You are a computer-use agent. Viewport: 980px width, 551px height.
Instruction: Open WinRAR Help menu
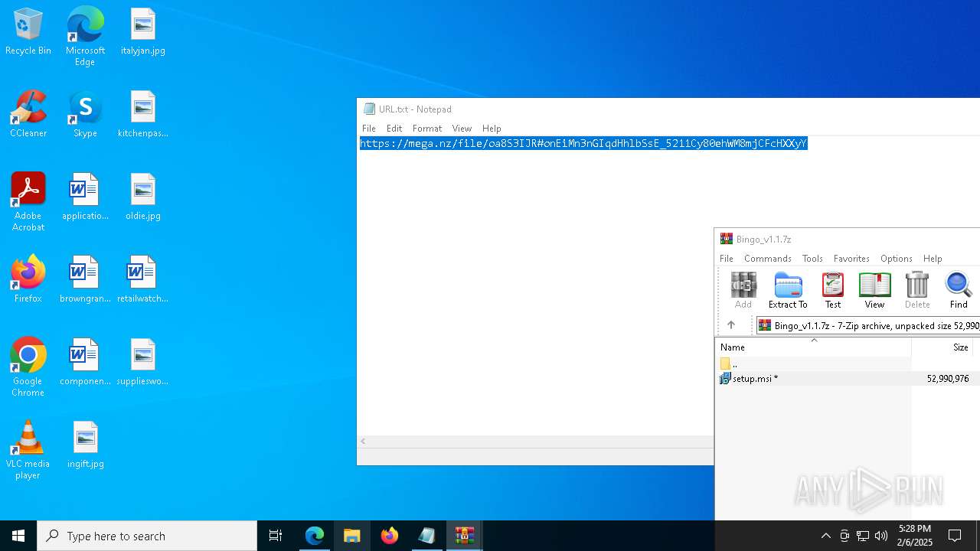[x=933, y=259]
